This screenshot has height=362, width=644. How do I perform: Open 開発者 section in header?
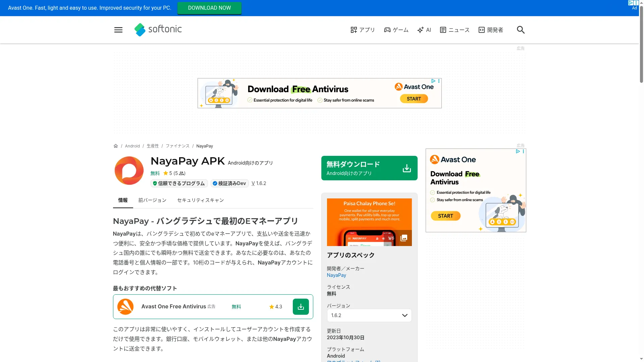[491, 30]
